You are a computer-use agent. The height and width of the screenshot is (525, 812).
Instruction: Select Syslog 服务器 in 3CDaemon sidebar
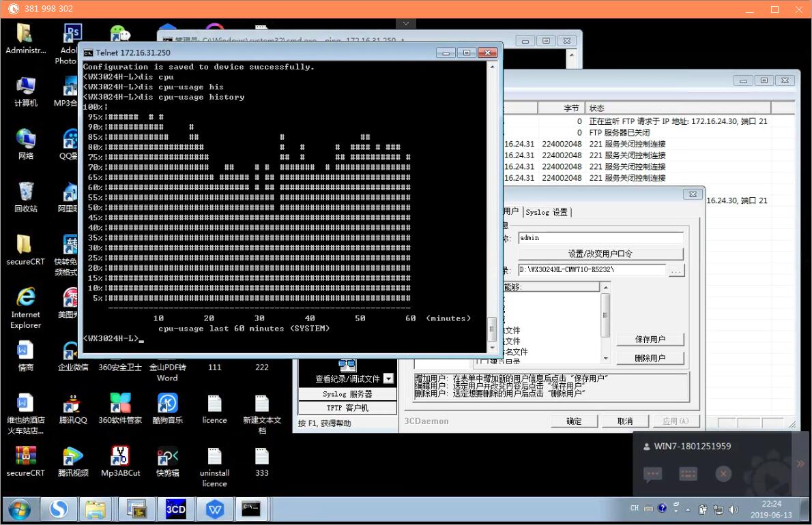point(347,394)
